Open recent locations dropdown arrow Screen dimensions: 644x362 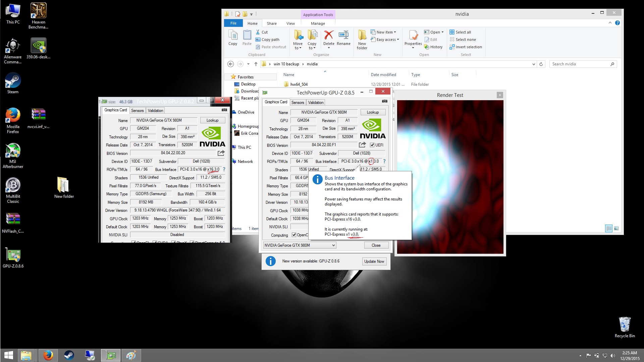tap(248, 64)
